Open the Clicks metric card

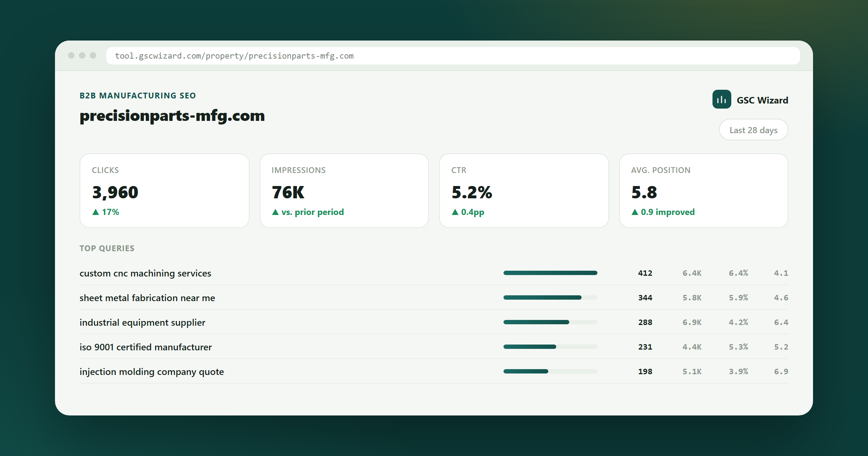pos(165,191)
